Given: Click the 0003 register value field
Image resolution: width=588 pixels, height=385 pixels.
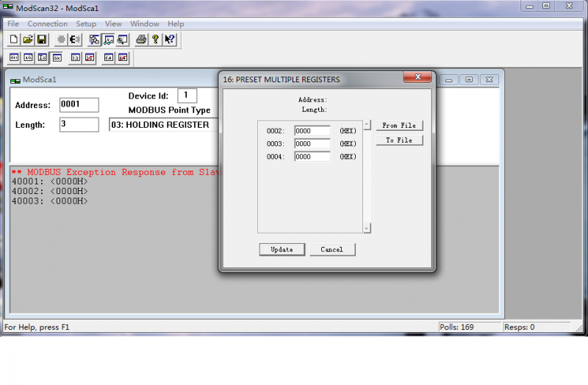Looking at the screenshot, I should (x=312, y=143).
